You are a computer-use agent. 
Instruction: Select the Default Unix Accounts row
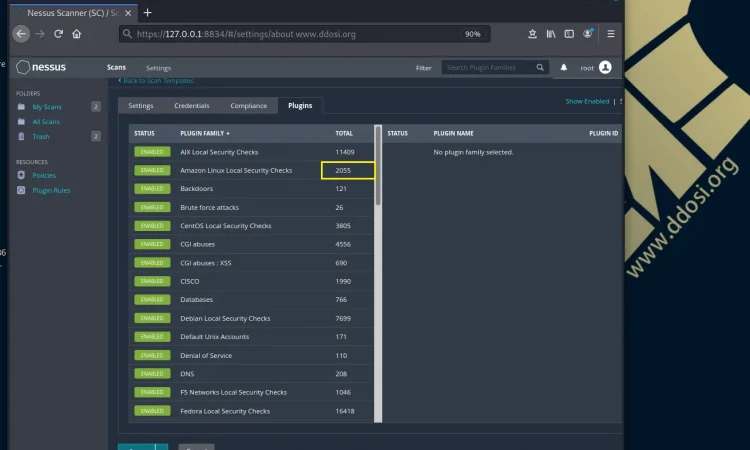(251, 337)
